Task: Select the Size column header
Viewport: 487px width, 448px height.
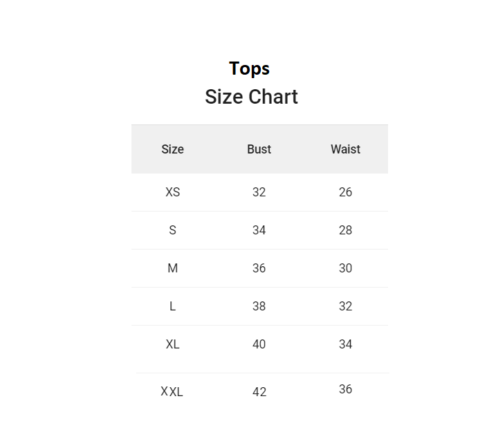Action: click(x=173, y=149)
